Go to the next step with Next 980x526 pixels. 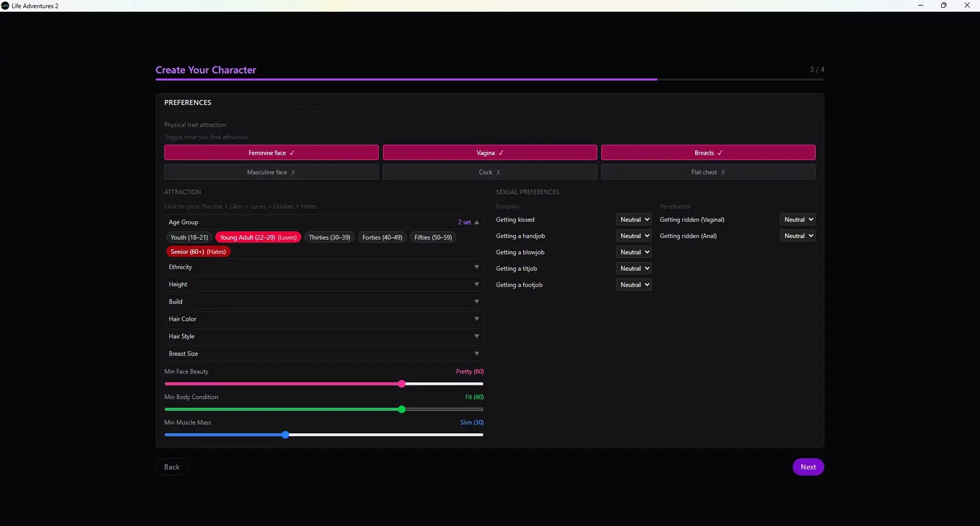click(808, 467)
